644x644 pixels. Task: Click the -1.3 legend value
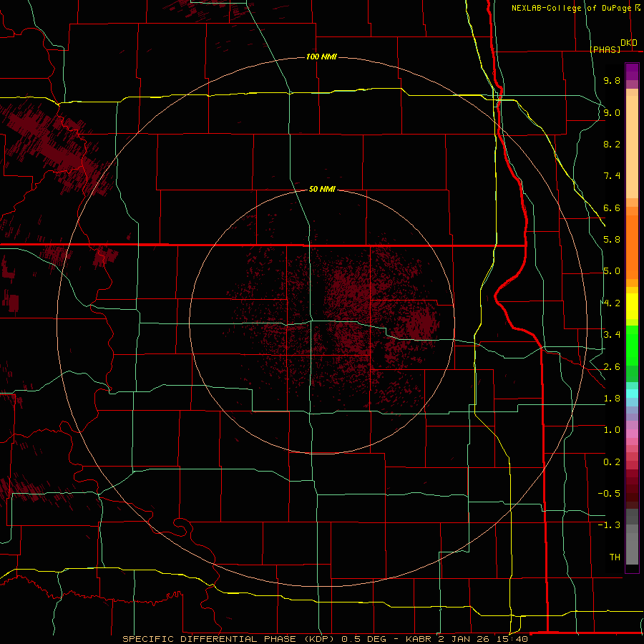pyautogui.click(x=609, y=525)
